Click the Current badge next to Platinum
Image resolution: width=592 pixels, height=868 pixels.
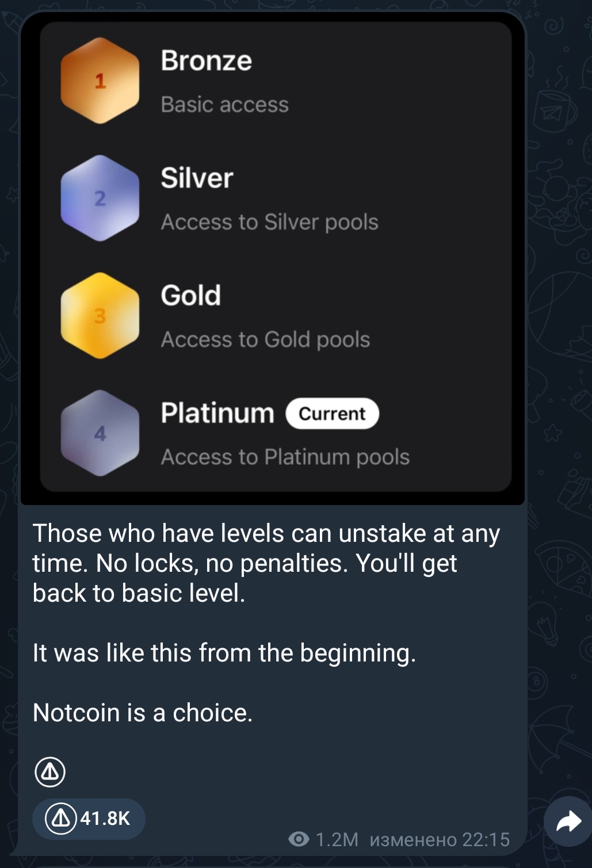point(332,414)
